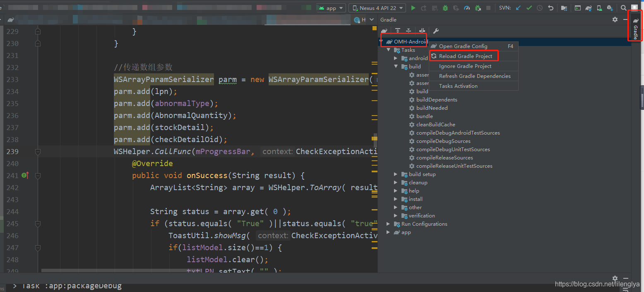Open bottom build panel settings gear
The image size is (644, 292).
pyautogui.click(x=615, y=278)
